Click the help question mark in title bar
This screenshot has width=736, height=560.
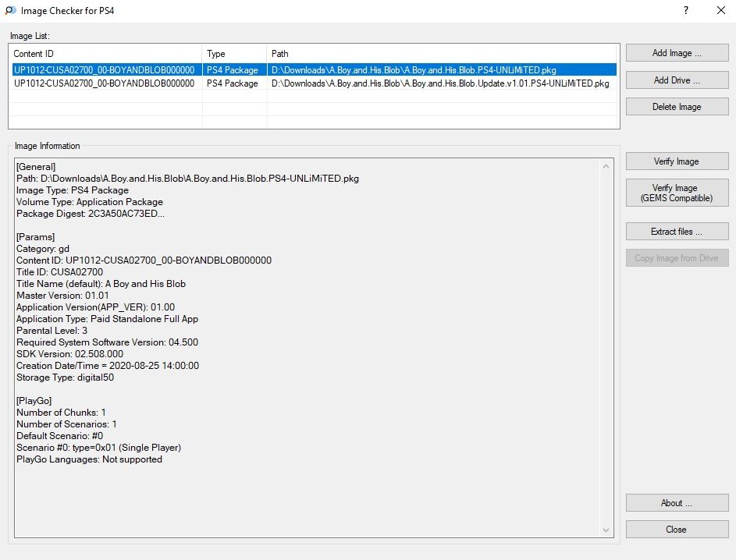(686, 10)
